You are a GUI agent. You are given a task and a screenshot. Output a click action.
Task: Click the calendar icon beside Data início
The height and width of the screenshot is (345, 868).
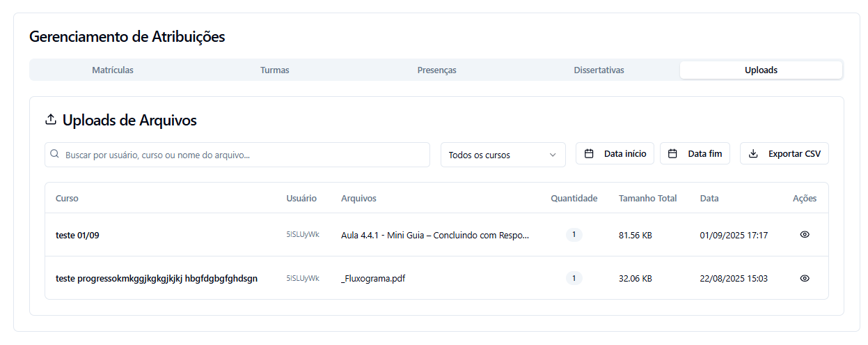[x=589, y=154]
